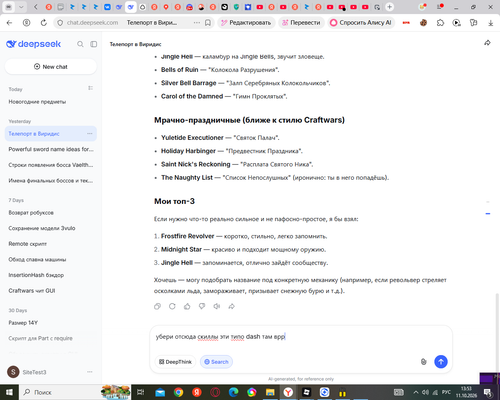Open 'Powerful sword name ideas for...' chat
The image size is (500, 400).
click(x=51, y=149)
